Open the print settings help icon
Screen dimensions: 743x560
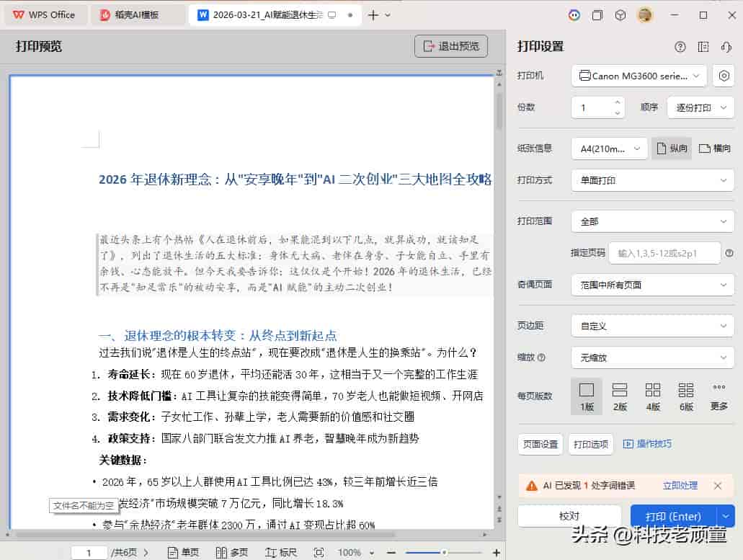[680, 47]
